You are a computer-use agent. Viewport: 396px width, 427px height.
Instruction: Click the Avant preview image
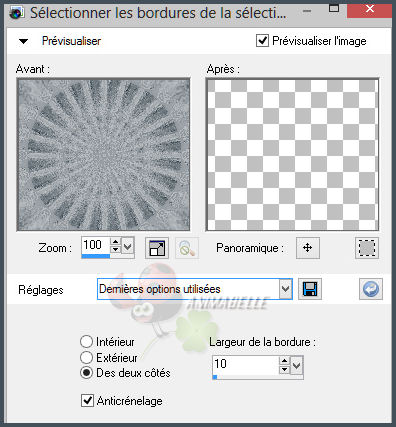click(103, 155)
